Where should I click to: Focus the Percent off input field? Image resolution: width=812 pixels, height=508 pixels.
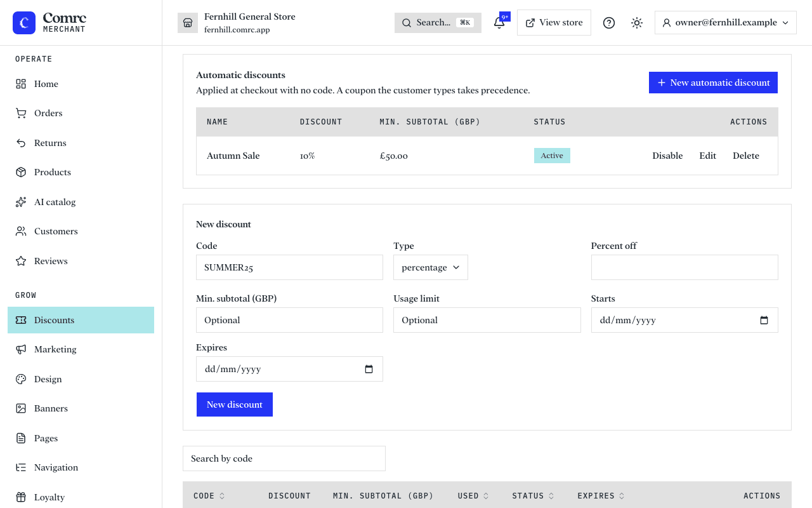(684, 267)
